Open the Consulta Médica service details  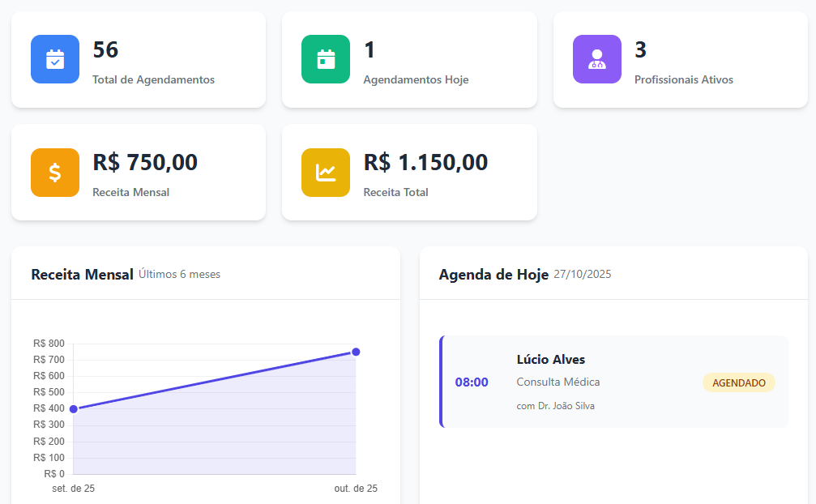click(x=558, y=382)
